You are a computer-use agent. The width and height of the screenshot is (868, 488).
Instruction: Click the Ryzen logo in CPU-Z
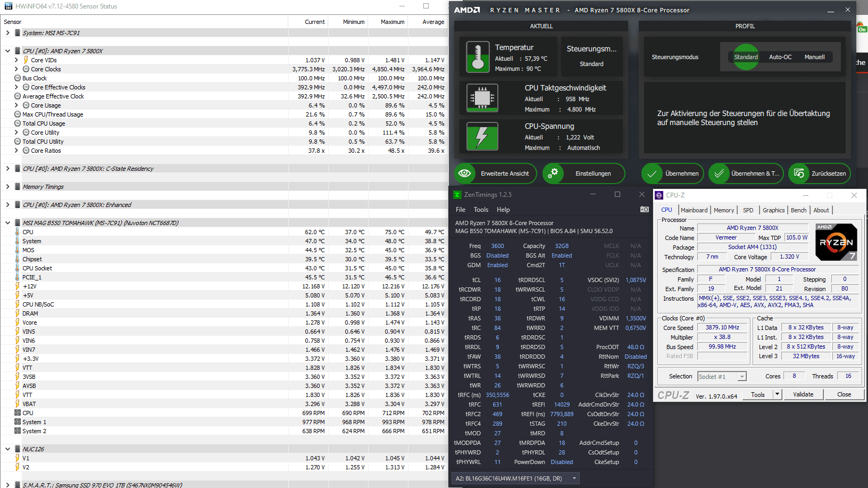836,242
